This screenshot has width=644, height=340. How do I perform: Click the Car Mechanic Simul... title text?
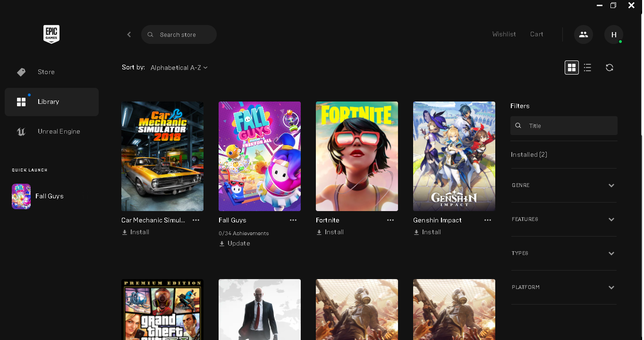153,220
